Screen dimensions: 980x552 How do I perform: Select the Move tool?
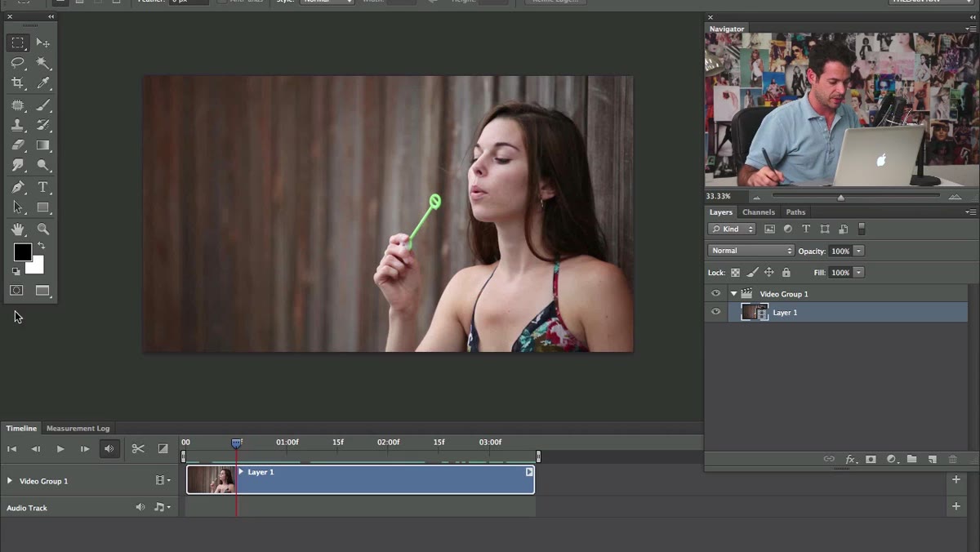coord(43,42)
